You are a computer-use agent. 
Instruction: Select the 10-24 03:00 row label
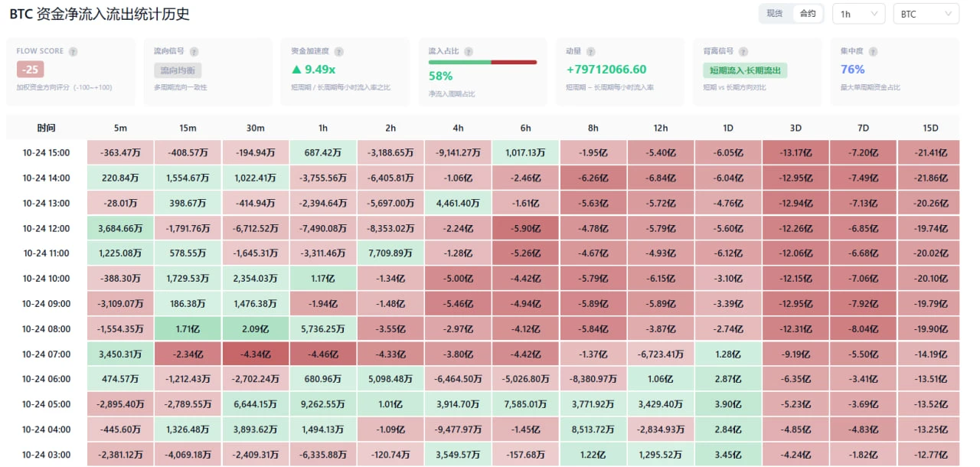[46, 455]
